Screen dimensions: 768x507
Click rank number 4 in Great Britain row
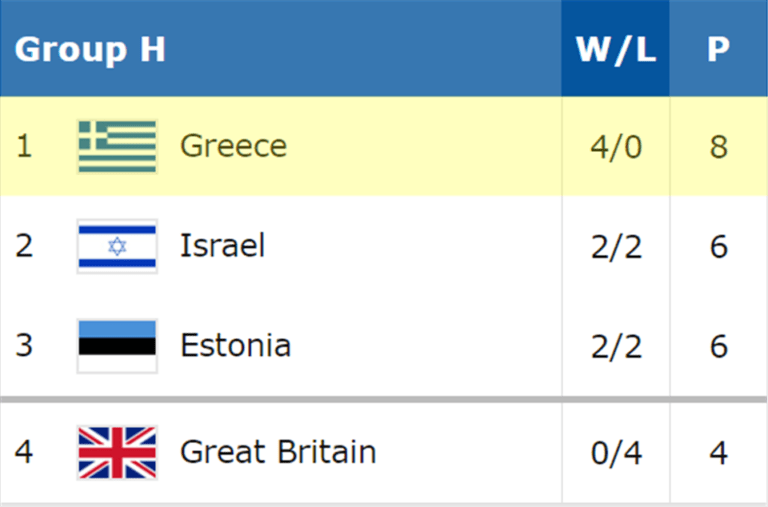coord(24,453)
